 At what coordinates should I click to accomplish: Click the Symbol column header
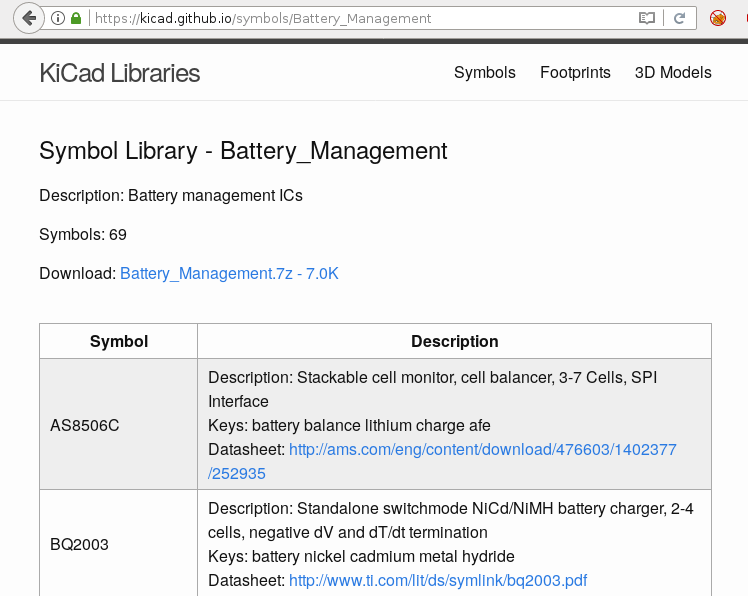coord(119,341)
